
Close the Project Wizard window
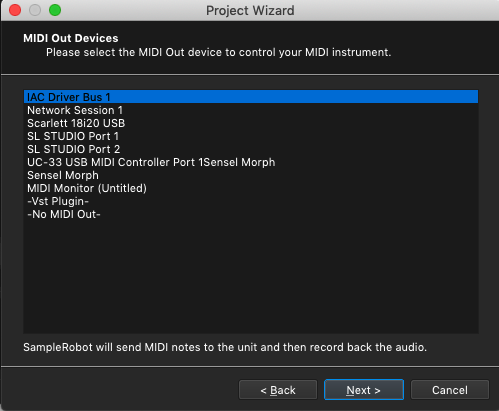pyautogui.click(x=15, y=10)
